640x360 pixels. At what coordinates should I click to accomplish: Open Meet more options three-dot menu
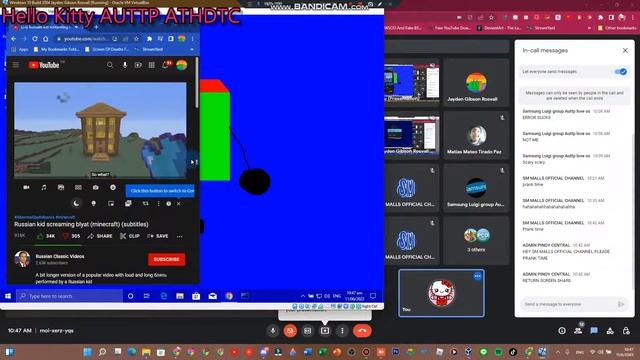[342, 331]
